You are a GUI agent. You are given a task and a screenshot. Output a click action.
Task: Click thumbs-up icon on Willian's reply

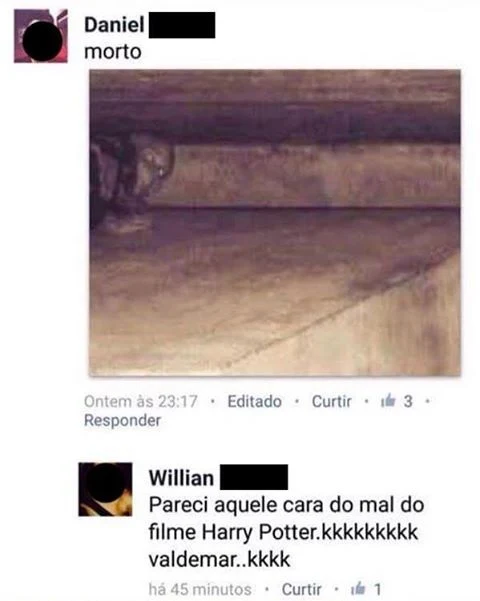point(358,588)
